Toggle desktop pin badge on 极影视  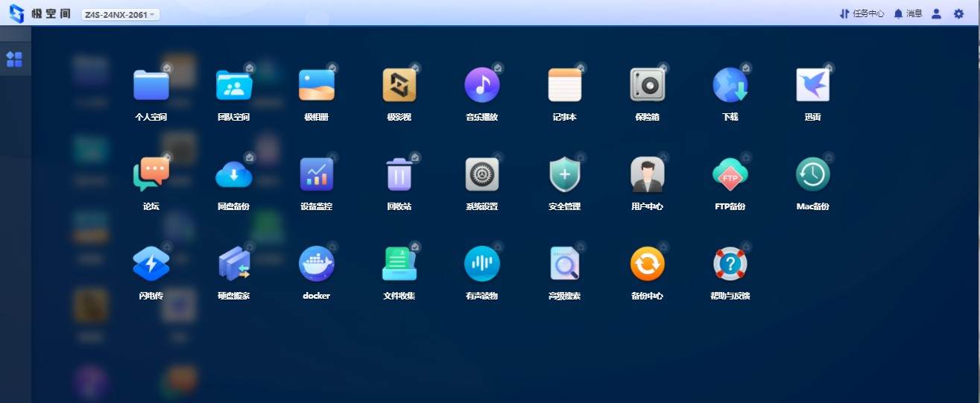415,68
